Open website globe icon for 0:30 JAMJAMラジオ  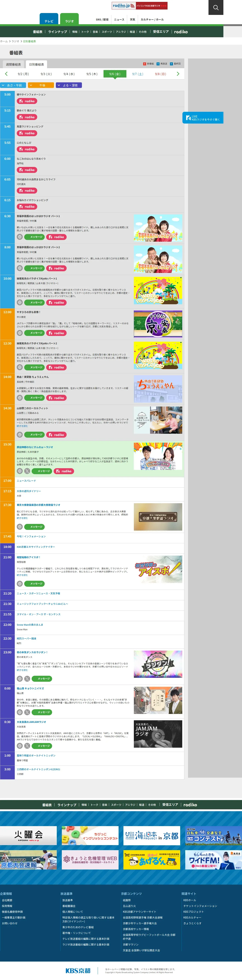[20, 746]
